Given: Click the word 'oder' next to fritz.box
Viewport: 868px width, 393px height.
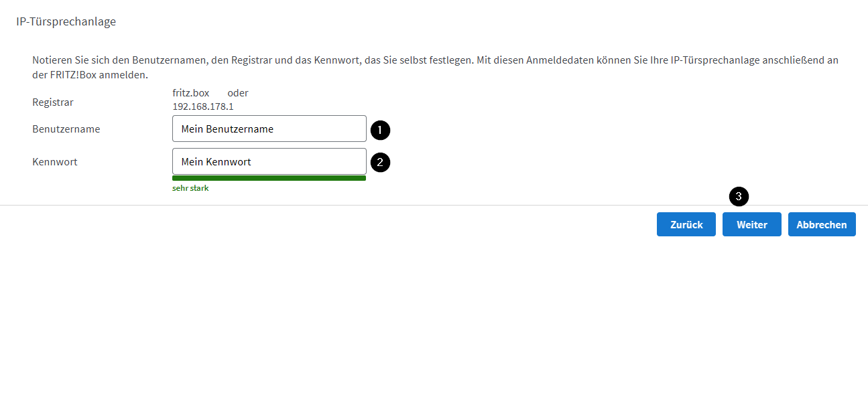Looking at the screenshot, I should click(x=237, y=93).
